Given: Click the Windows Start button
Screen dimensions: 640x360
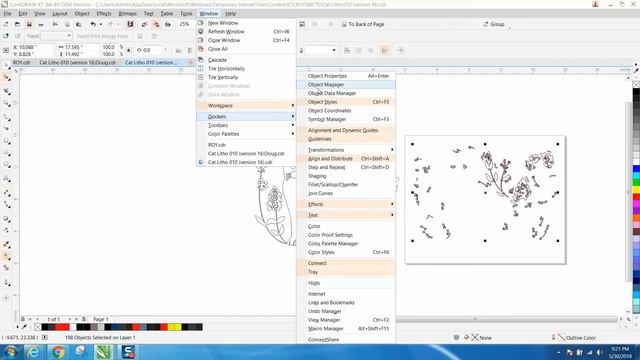Looking at the screenshot, I should click(10, 352).
